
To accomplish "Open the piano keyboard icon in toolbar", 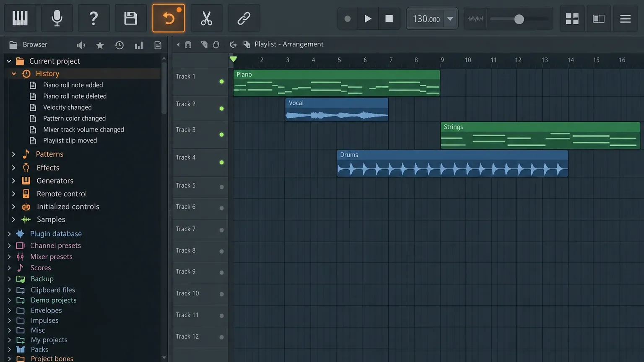I will click(x=20, y=18).
